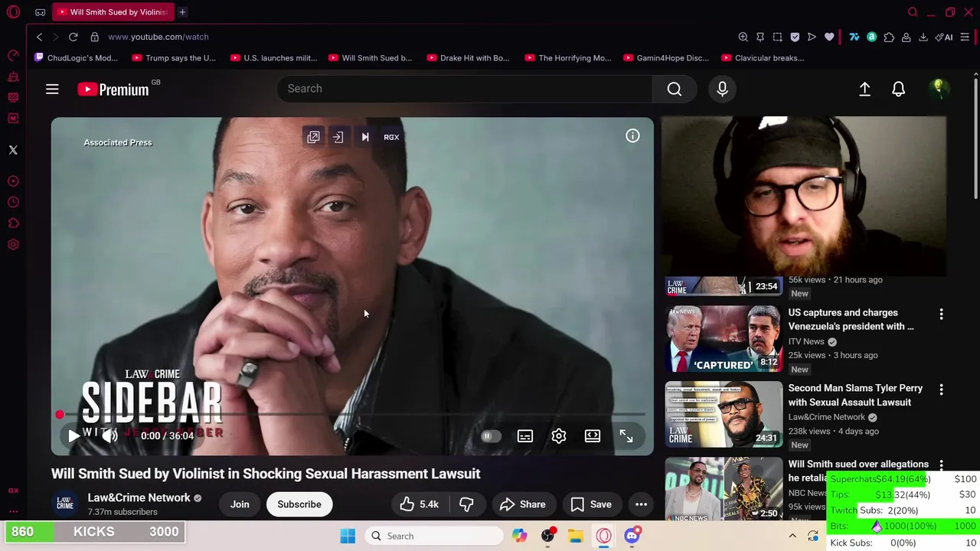Go back to previous page
This screenshot has height=551, width=980.
coord(39,37)
